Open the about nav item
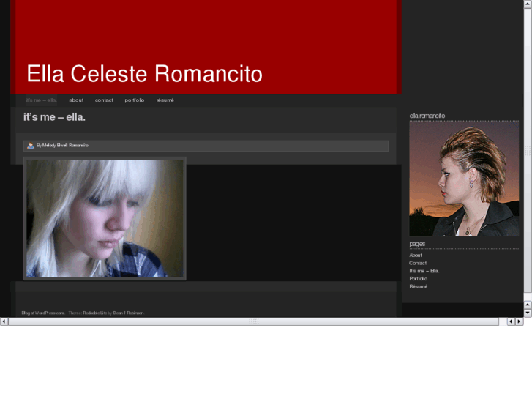The height and width of the screenshot is (399, 532). point(76,100)
